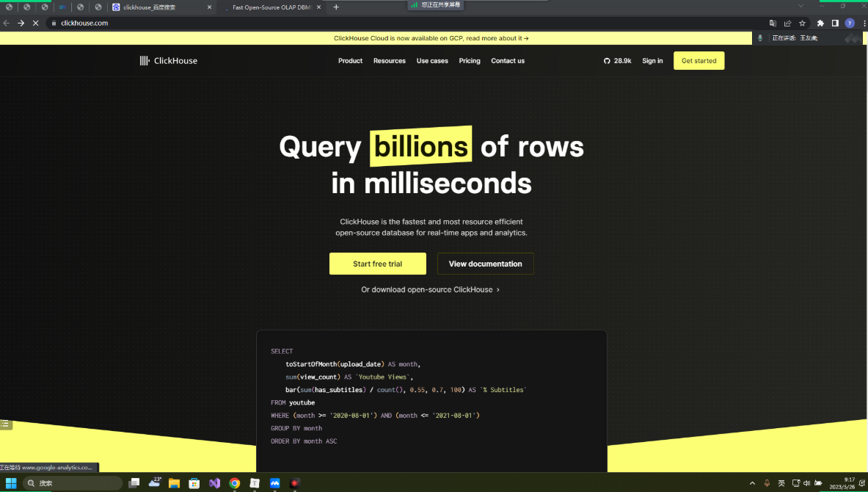Go back to the previous page
868x492 pixels.
point(7,23)
